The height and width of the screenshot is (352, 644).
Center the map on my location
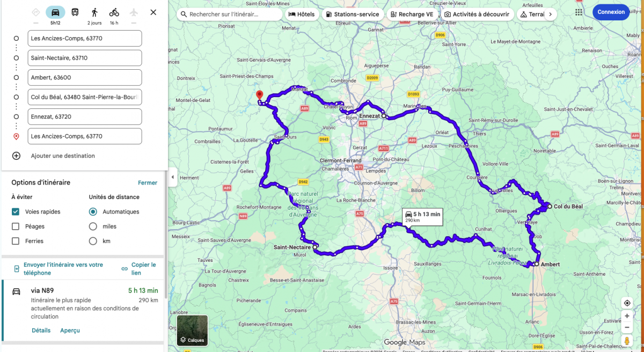627,303
